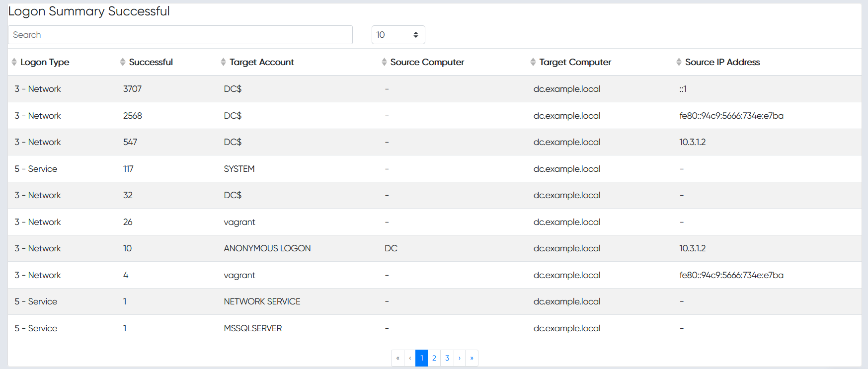This screenshot has width=868, height=369.
Task: Go to first page using « button
Action: [397, 358]
